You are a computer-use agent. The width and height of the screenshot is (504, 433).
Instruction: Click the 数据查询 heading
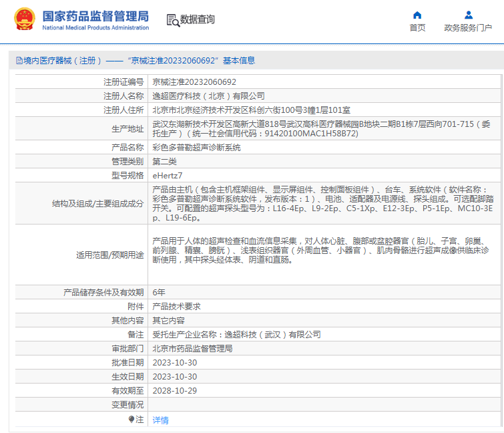(x=197, y=19)
